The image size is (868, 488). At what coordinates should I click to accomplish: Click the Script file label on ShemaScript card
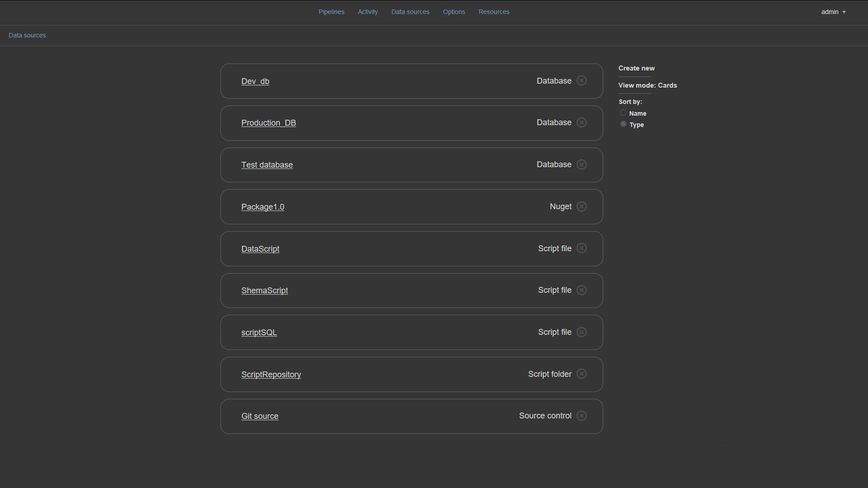pos(555,290)
